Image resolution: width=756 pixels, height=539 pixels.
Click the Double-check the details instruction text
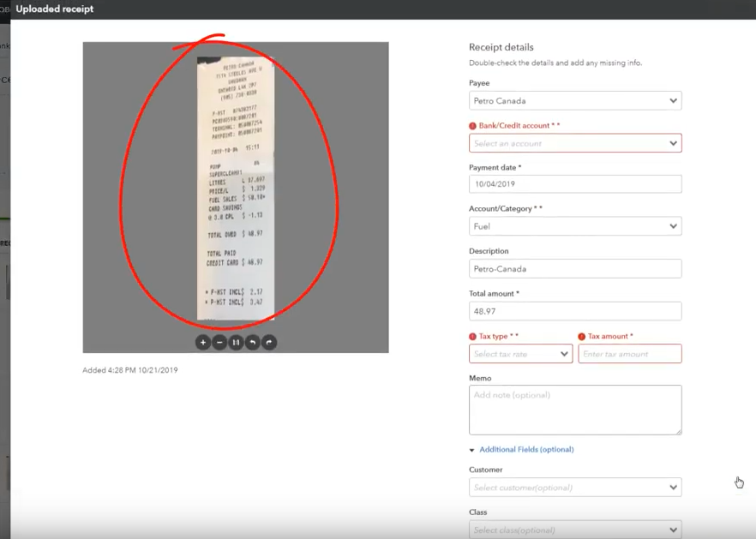(x=555, y=63)
